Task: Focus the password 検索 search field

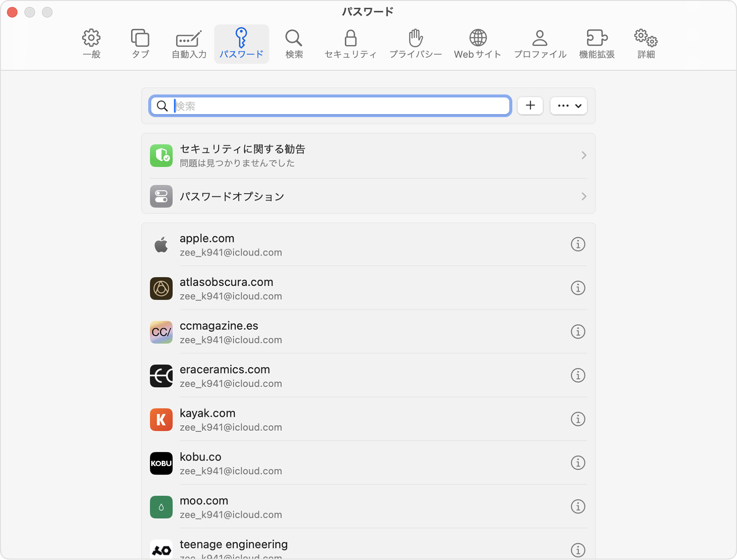Action: click(x=330, y=106)
